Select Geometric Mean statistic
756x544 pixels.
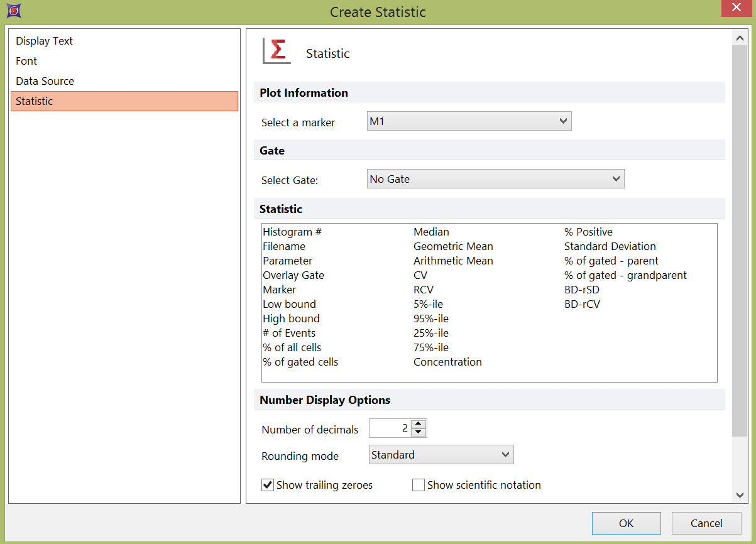point(453,246)
